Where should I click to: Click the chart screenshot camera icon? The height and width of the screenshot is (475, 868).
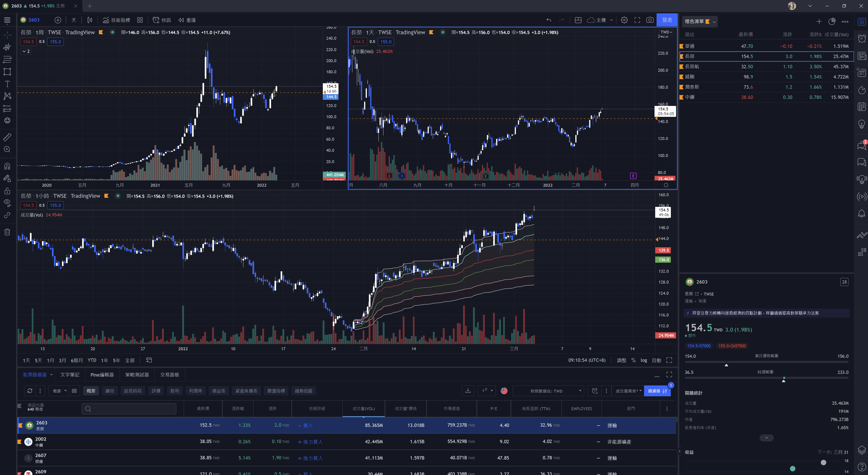click(650, 20)
